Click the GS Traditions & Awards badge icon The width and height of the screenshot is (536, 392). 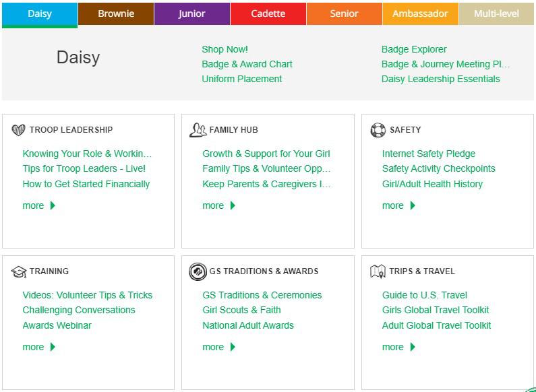[198, 271]
